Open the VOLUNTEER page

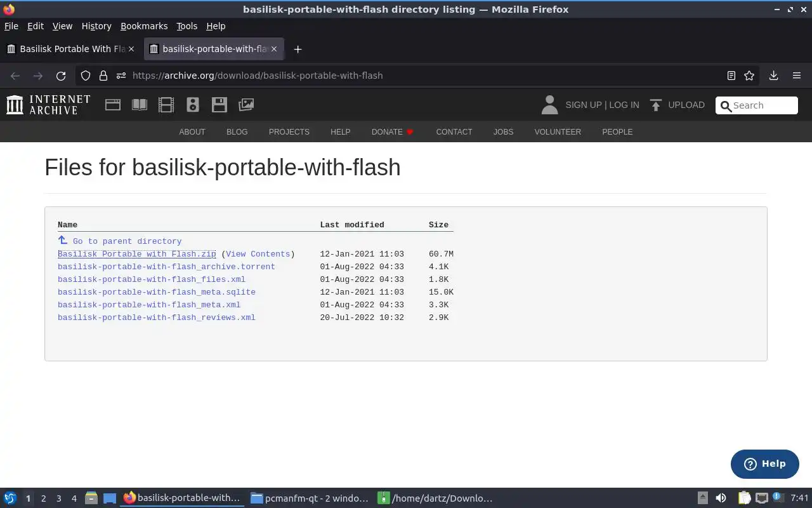(558, 132)
